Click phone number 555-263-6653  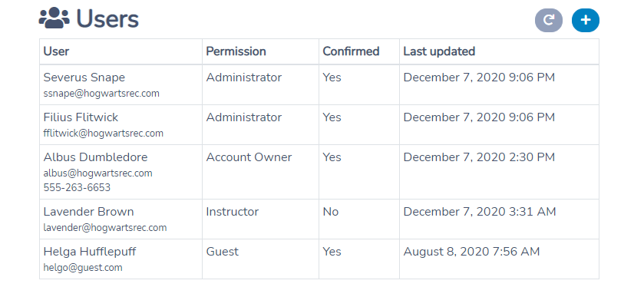pos(77,188)
